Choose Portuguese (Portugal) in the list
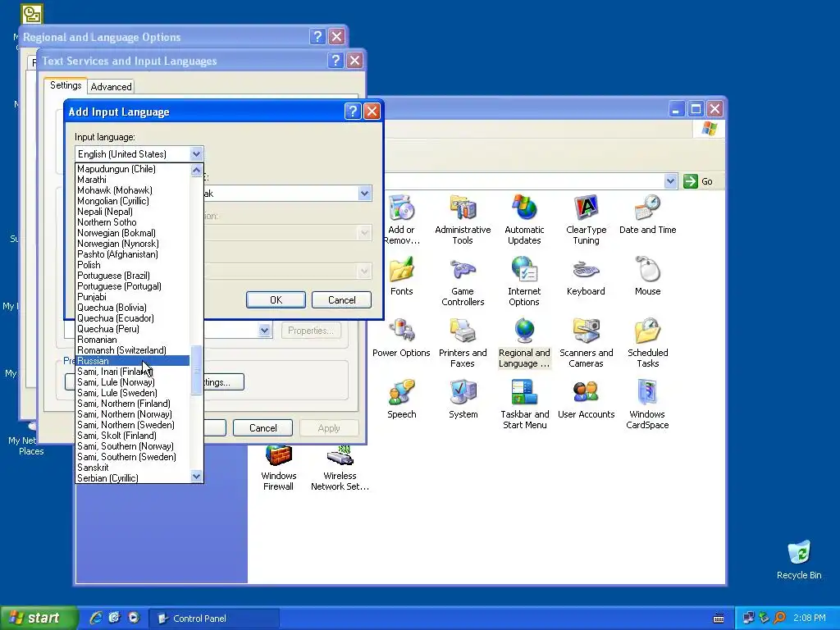The height and width of the screenshot is (630, 840). click(x=133, y=286)
